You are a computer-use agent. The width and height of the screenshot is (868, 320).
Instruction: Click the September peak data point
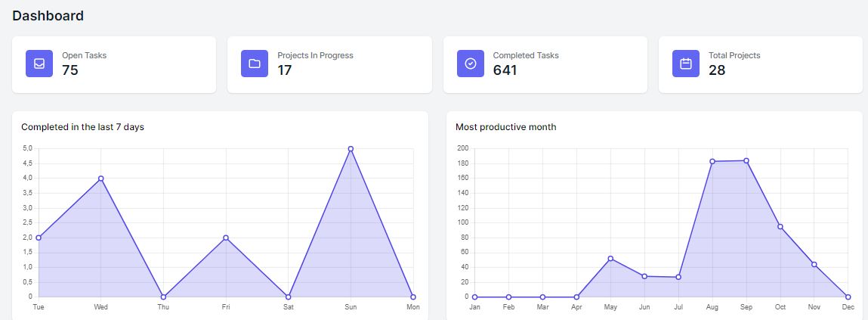click(746, 160)
